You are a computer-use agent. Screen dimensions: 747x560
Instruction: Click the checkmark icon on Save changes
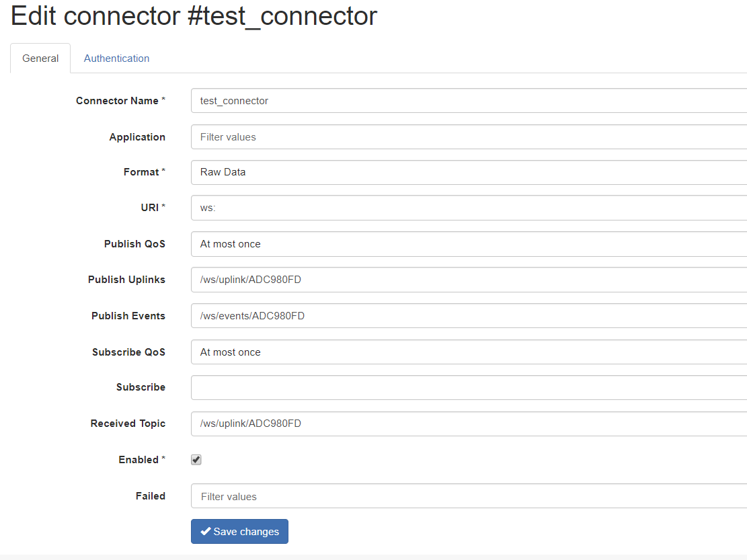coord(206,531)
